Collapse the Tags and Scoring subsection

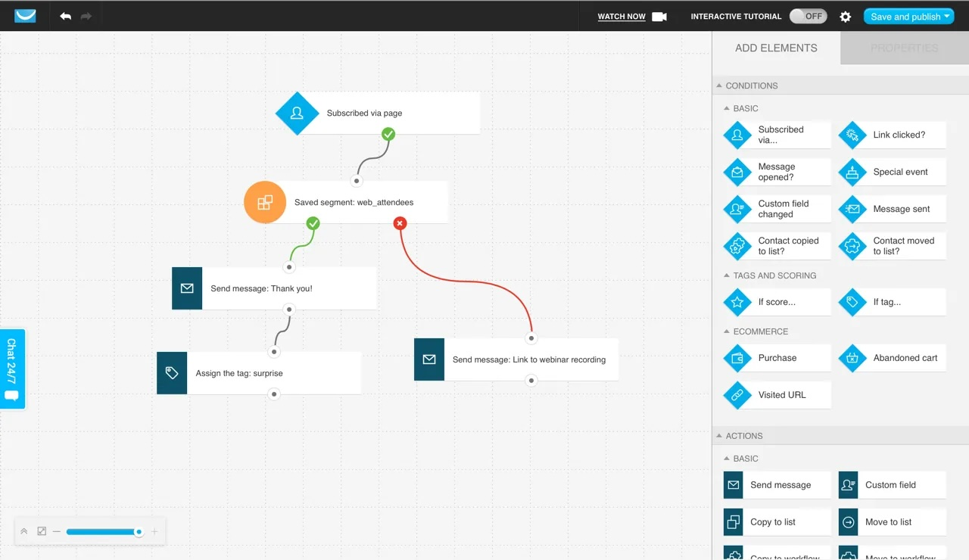point(727,275)
